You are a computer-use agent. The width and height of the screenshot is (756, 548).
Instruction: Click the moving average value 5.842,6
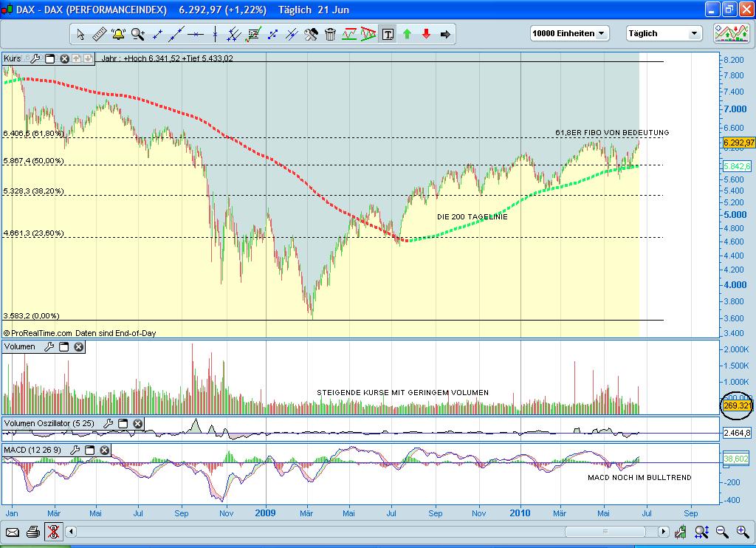[x=738, y=166]
